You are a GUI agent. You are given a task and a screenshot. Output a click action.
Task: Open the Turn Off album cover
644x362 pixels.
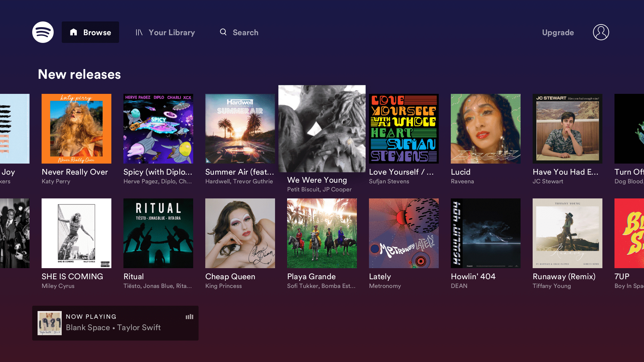coord(629,129)
